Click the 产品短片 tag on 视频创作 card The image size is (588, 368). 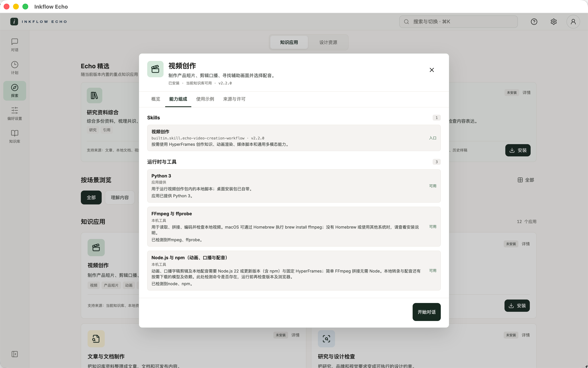[x=111, y=285]
